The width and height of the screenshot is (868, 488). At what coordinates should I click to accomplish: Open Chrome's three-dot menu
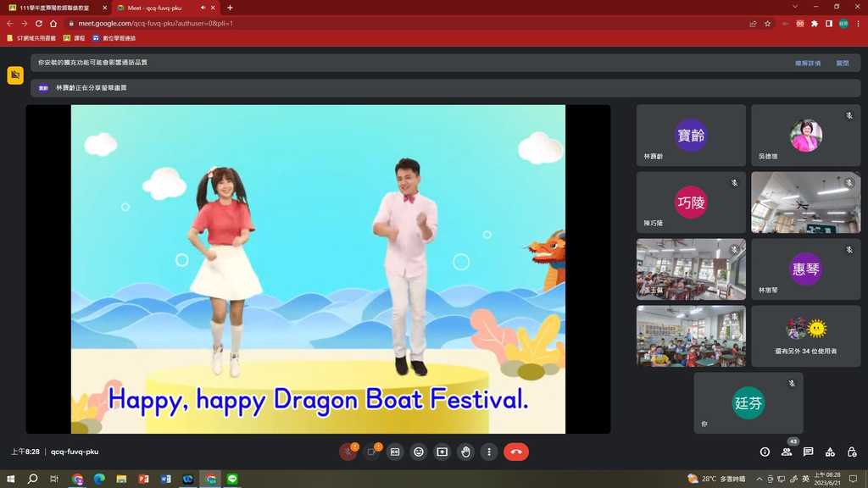point(858,23)
